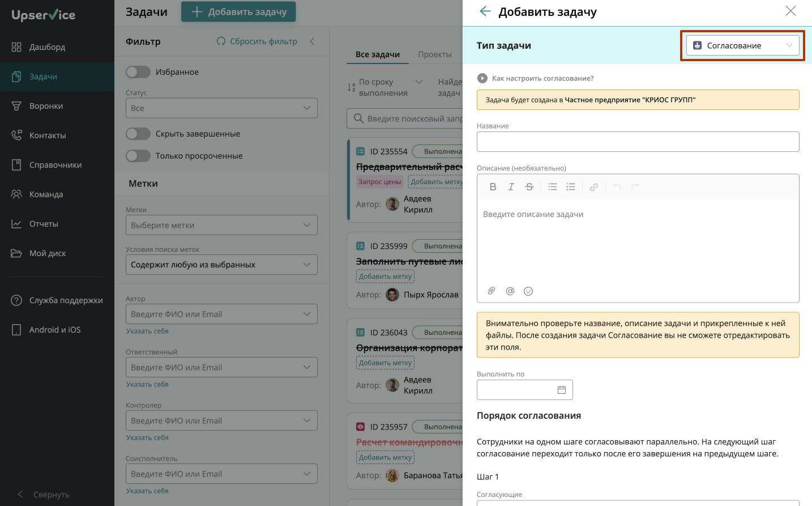Click Добавить метку on task 236043
This screenshot has width=812, height=506.
point(385,363)
